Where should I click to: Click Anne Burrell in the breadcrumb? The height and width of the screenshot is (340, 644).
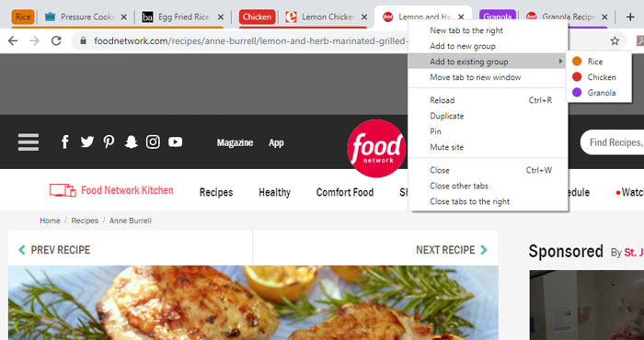point(131,221)
